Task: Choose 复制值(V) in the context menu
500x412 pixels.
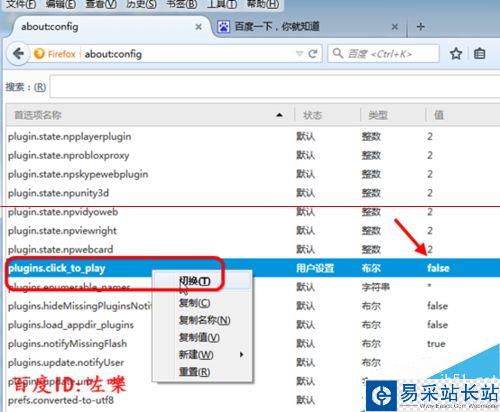Action: [202, 337]
